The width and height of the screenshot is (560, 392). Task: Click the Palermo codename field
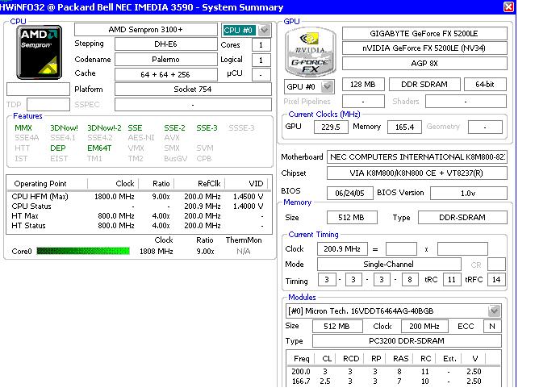point(165,59)
